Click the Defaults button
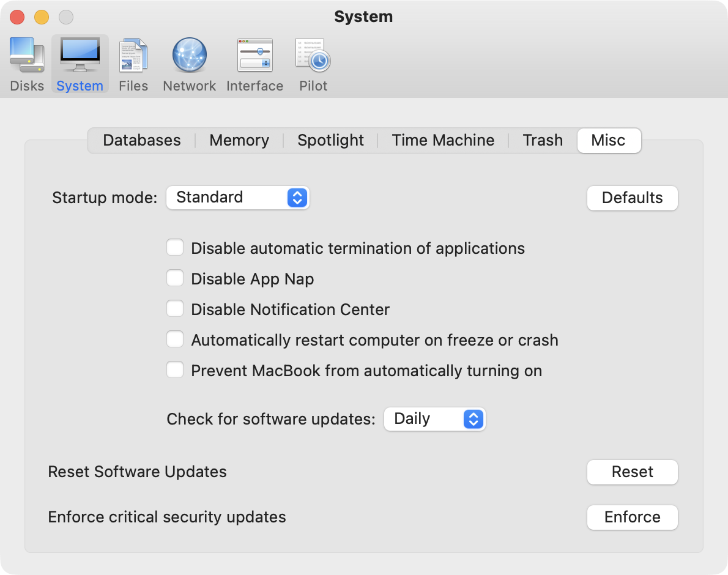The width and height of the screenshot is (728, 575). [632, 198]
